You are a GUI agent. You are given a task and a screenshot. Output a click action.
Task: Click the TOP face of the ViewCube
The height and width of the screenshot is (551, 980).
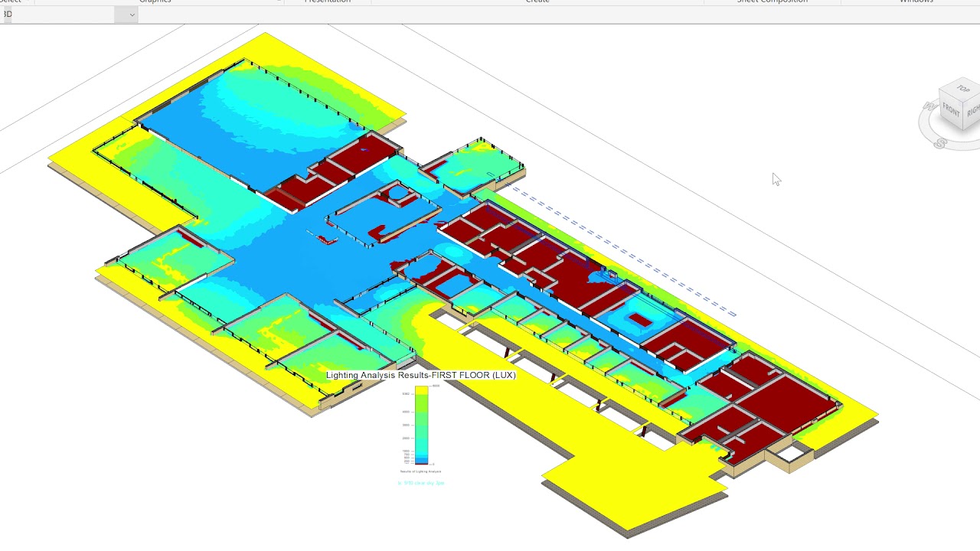(963, 89)
